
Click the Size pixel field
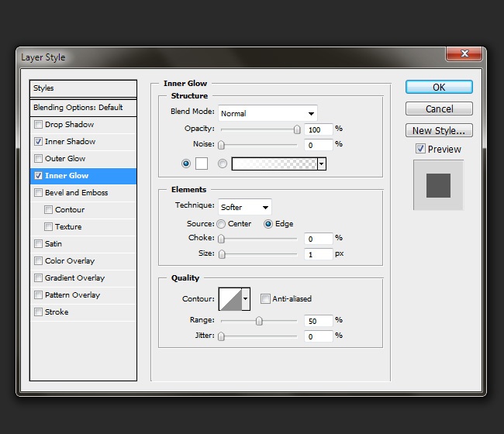point(318,254)
